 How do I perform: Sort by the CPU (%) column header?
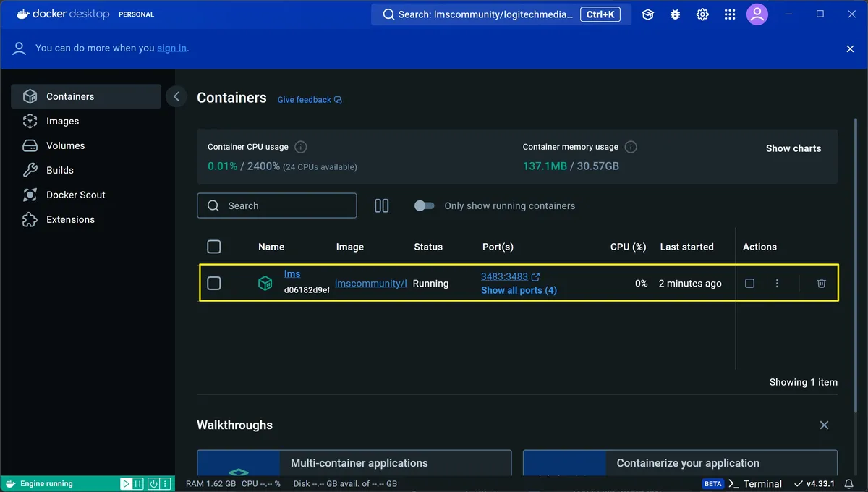point(628,247)
